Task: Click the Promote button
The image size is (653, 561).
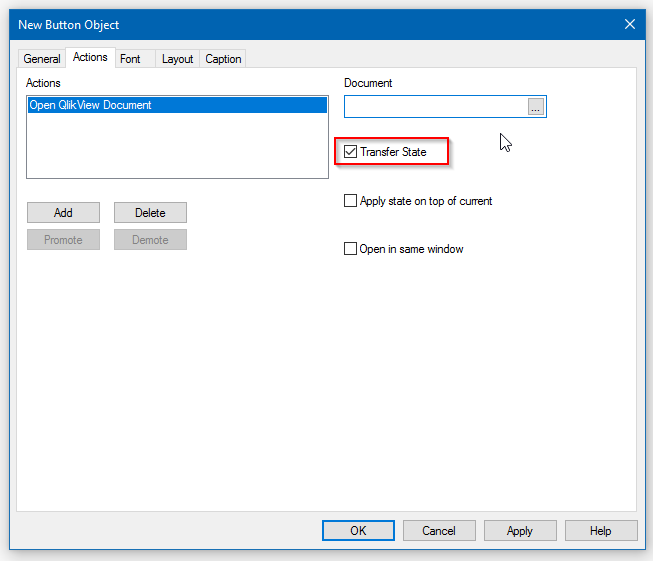Action: tap(63, 240)
